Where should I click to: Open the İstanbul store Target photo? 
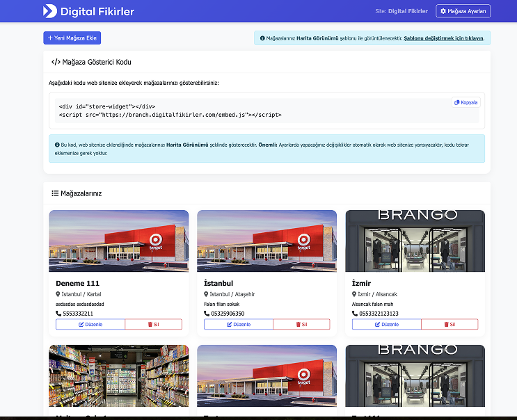(x=267, y=241)
